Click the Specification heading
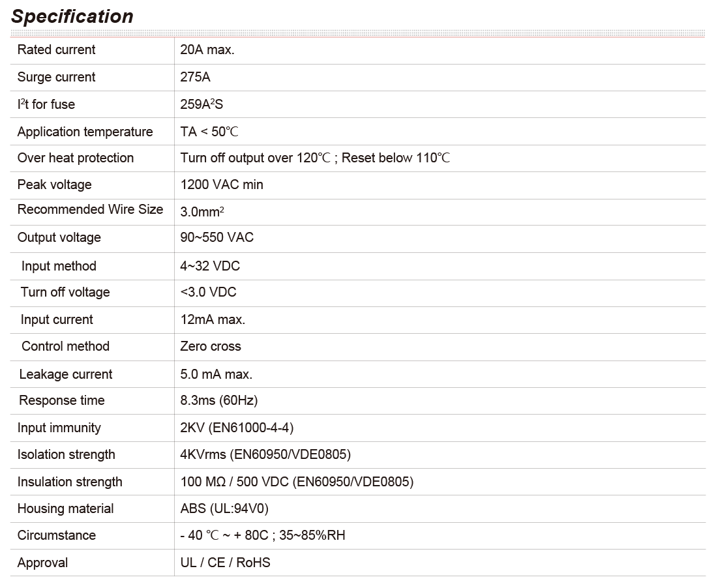716x588 pixels. pos(72,16)
